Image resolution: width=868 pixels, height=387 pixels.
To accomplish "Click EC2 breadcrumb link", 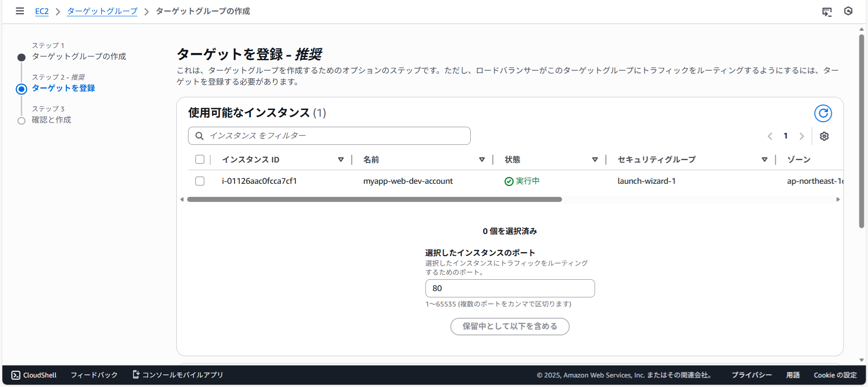I will [x=42, y=11].
